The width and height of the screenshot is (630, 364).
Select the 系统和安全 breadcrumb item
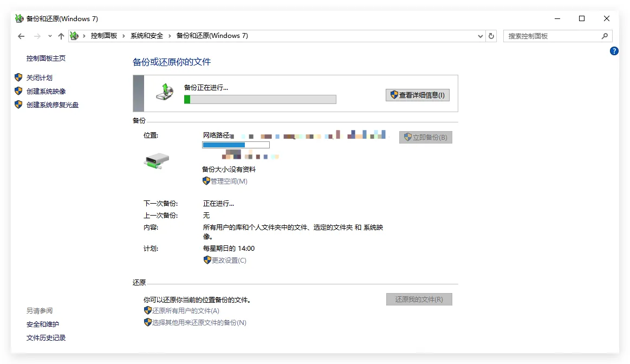pos(146,36)
